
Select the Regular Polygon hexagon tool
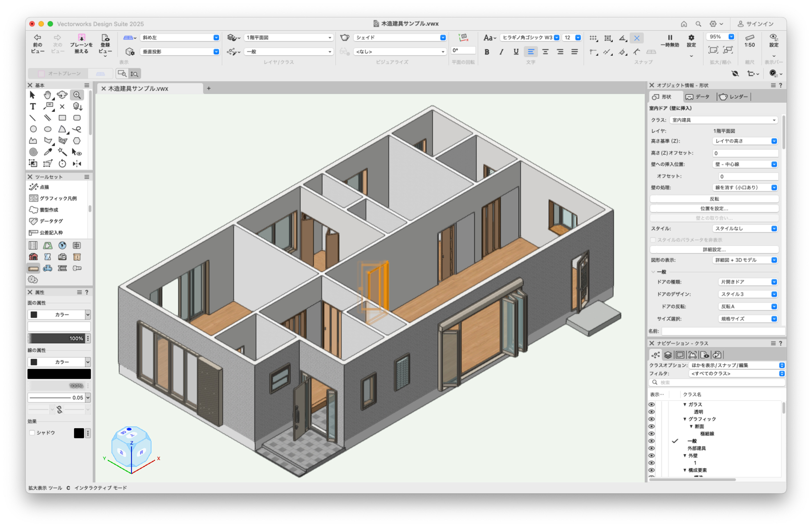coord(77,141)
